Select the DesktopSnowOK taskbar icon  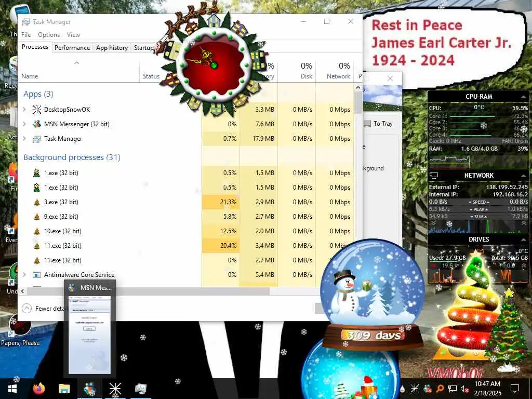(x=115, y=389)
